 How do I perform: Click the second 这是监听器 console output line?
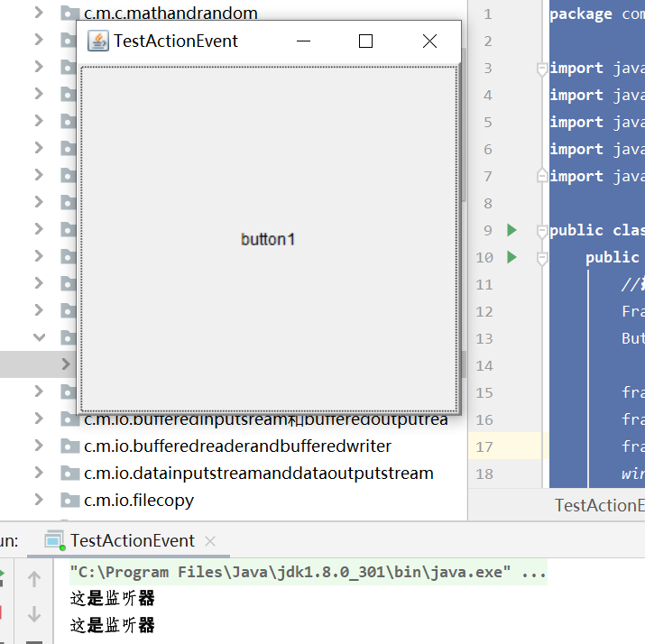coord(112,625)
